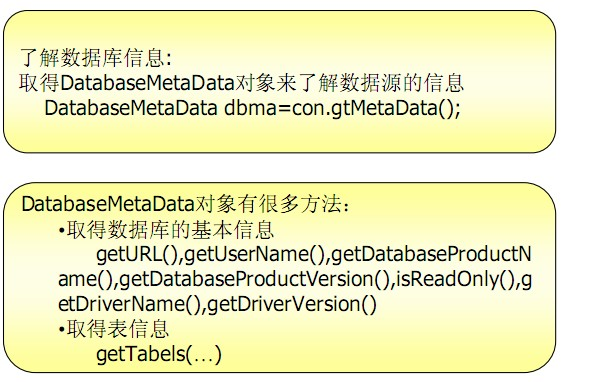Click the heading 了解数据库信息
Viewport: 589px width, 382px height.
(x=96, y=58)
